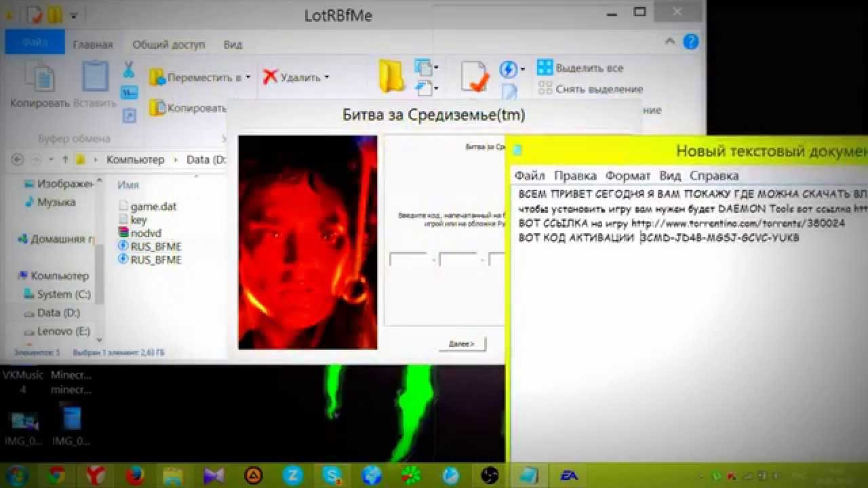Go back using the Explorer back arrow

click(18, 160)
